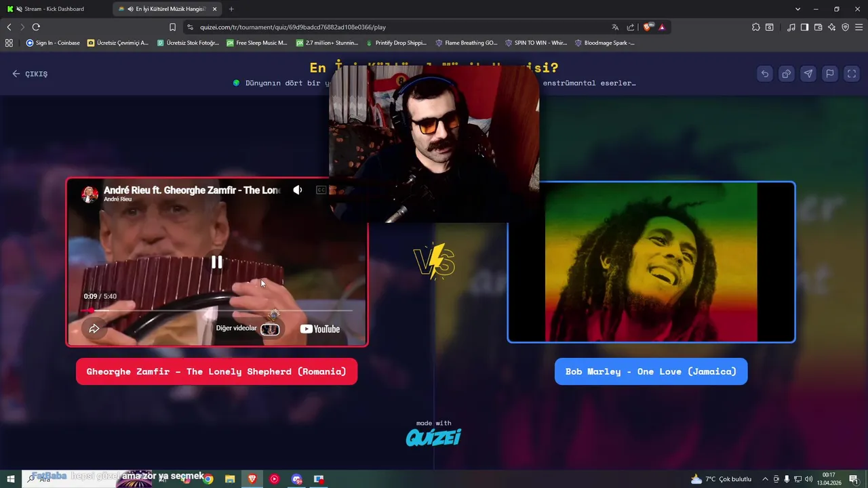Open the translate page icon in address bar

[615, 27]
